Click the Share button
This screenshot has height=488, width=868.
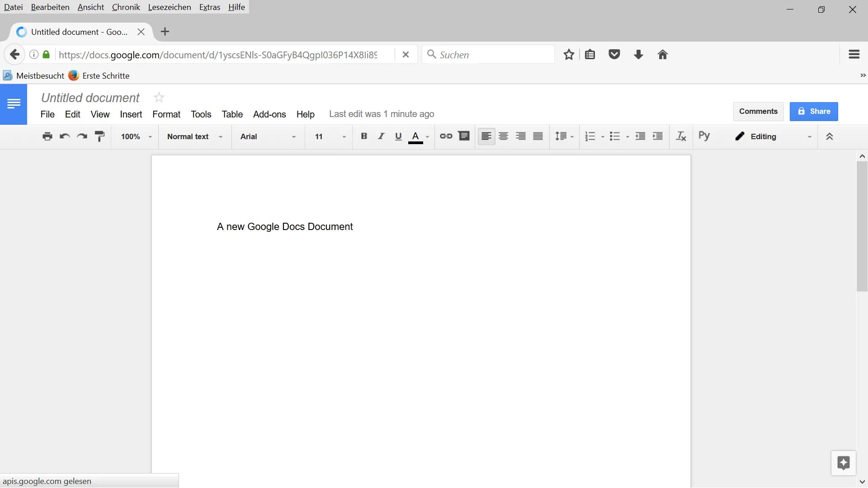(x=814, y=111)
